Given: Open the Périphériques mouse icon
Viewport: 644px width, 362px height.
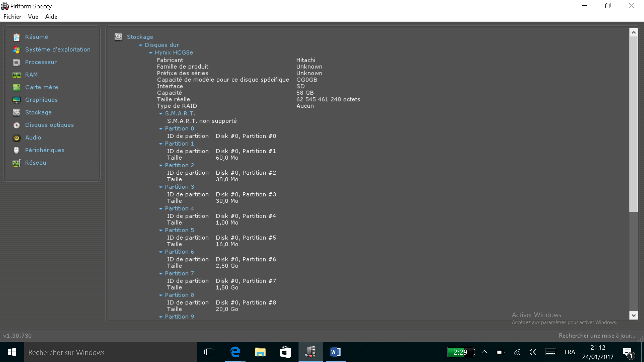Looking at the screenshot, I should (16, 150).
